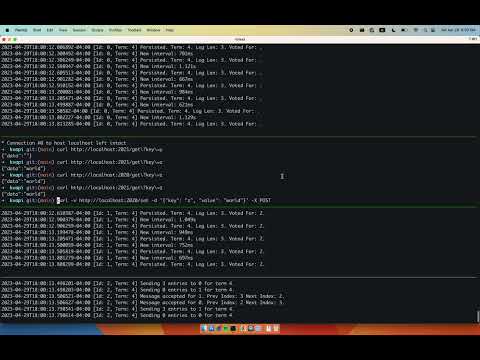Click the 'New interval: 1.129s' log line
Screen dimensions: 480x360
[99, 117]
